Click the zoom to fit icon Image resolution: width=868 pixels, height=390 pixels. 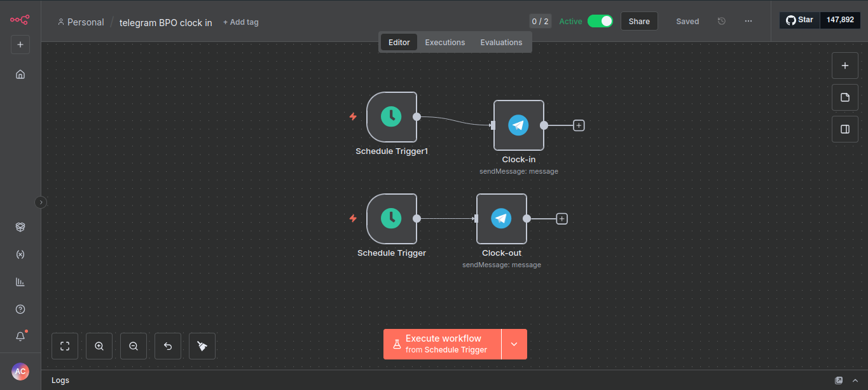coord(64,345)
